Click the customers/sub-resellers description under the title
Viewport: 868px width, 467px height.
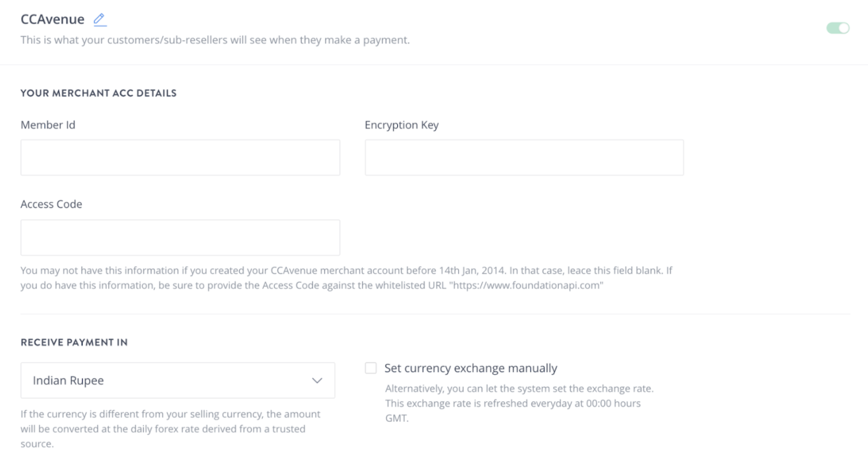tap(215, 41)
